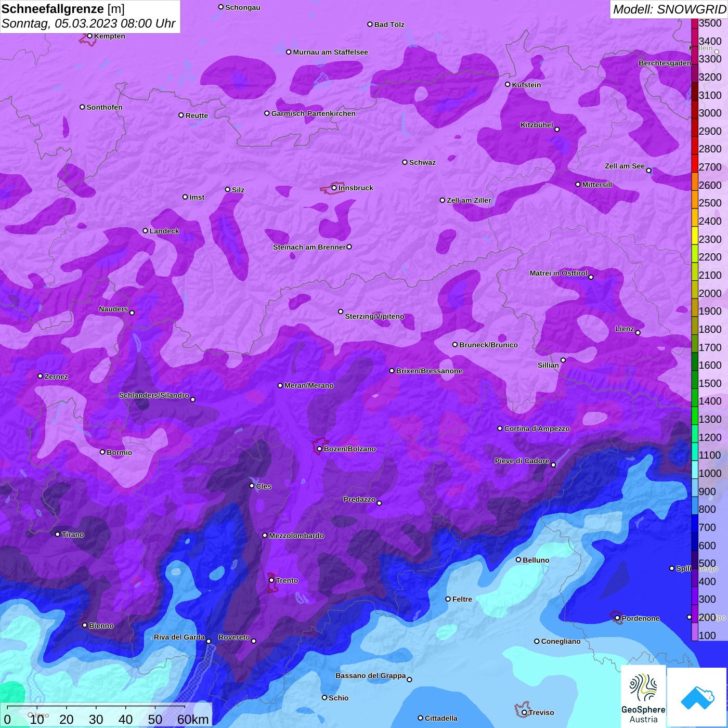Click the 'Predazzo' label
Screen dimensions: 728x728
(359, 499)
